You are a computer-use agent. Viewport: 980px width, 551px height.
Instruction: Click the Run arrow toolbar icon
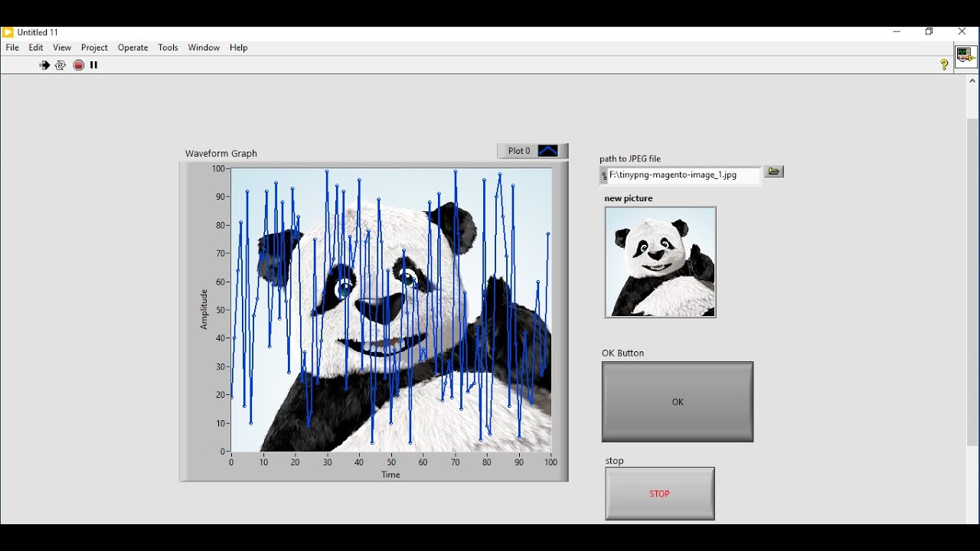click(x=44, y=65)
